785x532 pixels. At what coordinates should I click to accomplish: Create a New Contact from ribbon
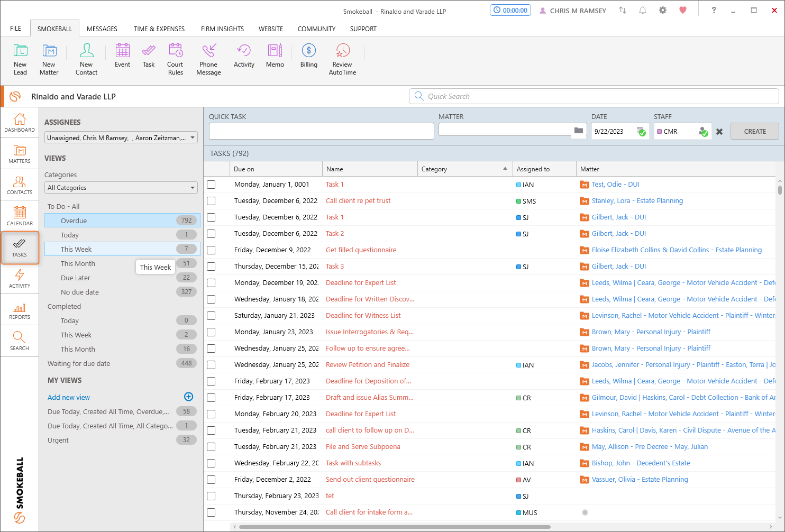click(86, 59)
